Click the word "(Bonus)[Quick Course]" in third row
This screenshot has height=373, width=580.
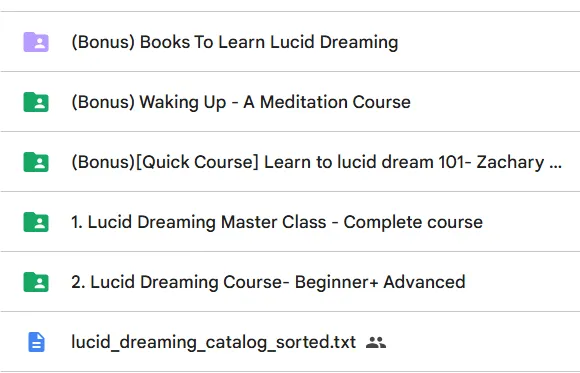[165, 162]
